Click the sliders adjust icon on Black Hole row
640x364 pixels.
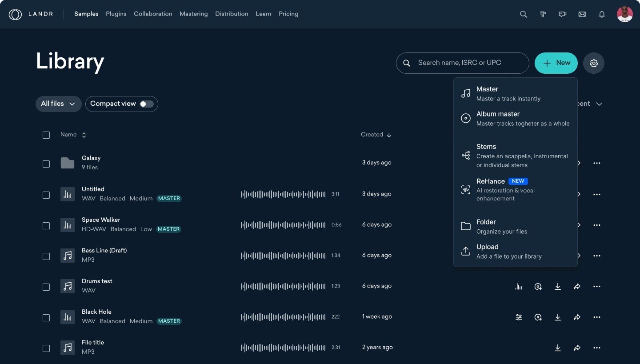click(519, 317)
